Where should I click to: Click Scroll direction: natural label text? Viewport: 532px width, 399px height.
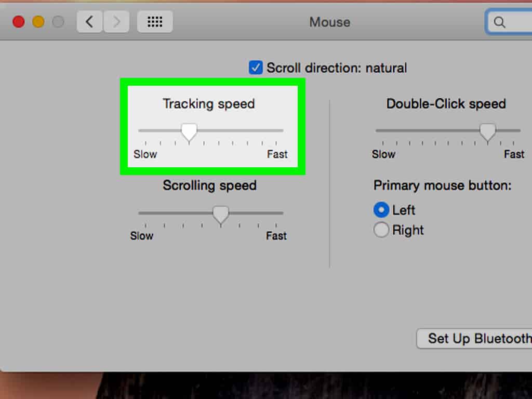coord(337,68)
